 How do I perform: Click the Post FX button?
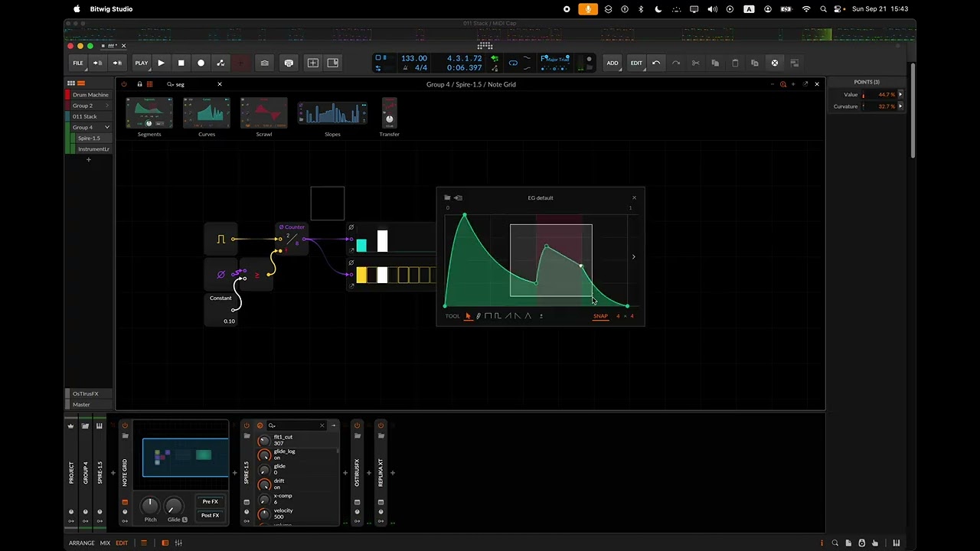pos(210,515)
